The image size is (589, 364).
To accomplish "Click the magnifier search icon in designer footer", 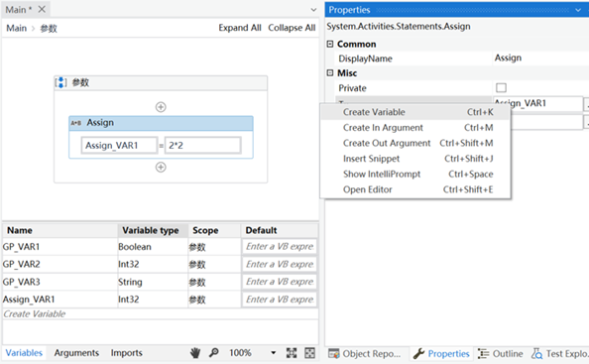I will (214, 353).
